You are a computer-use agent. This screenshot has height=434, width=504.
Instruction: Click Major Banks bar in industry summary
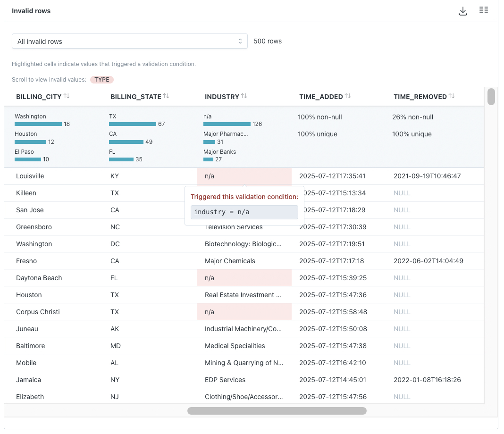(208, 159)
